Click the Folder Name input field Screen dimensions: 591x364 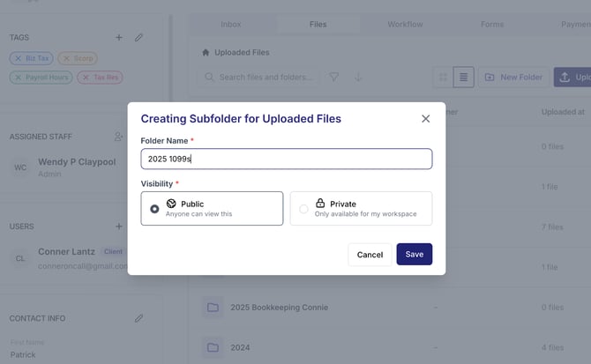point(286,159)
